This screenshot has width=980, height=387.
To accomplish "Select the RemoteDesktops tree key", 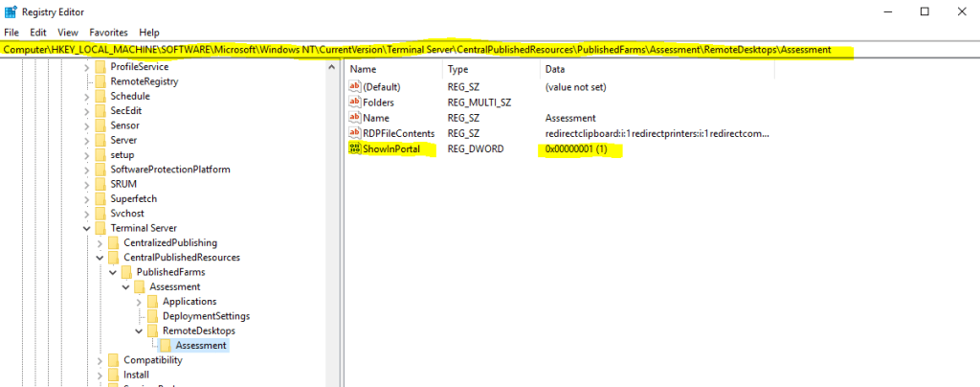I will pyautogui.click(x=199, y=330).
